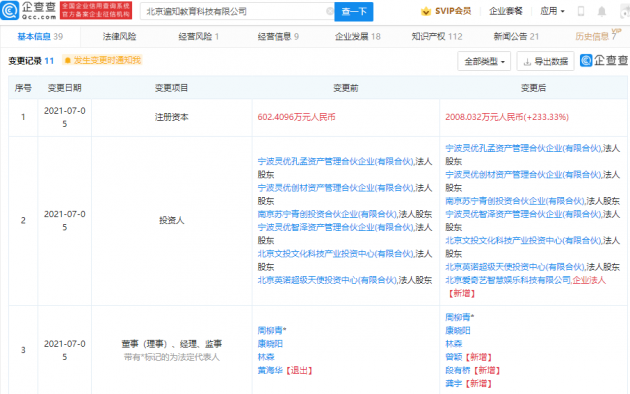This screenshot has width=630, height=394.
Task: Click the 变更前 column header
Action: [346, 88]
